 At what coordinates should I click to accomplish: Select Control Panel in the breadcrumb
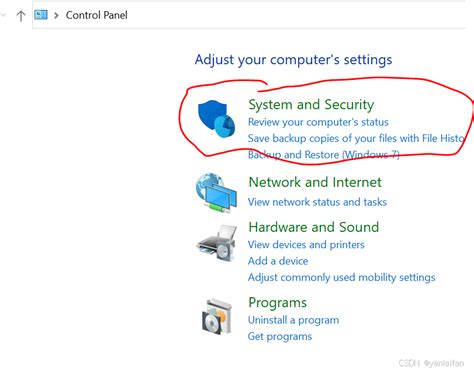point(97,15)
